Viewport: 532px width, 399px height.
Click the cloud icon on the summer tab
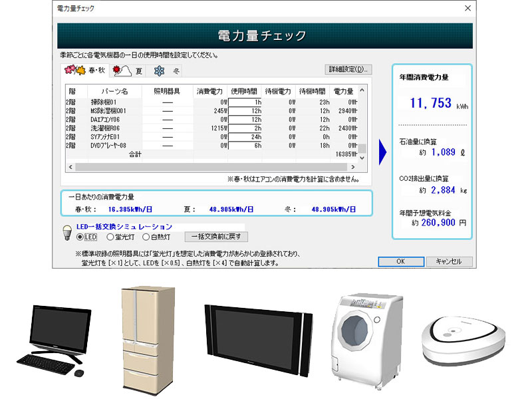tap(122, 70)
